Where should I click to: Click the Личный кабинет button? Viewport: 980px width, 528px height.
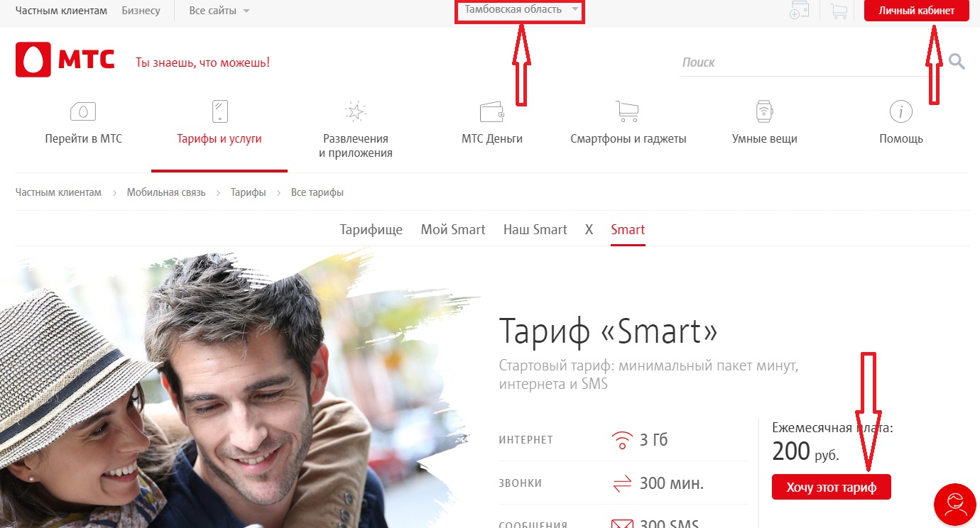coord(917,11)
